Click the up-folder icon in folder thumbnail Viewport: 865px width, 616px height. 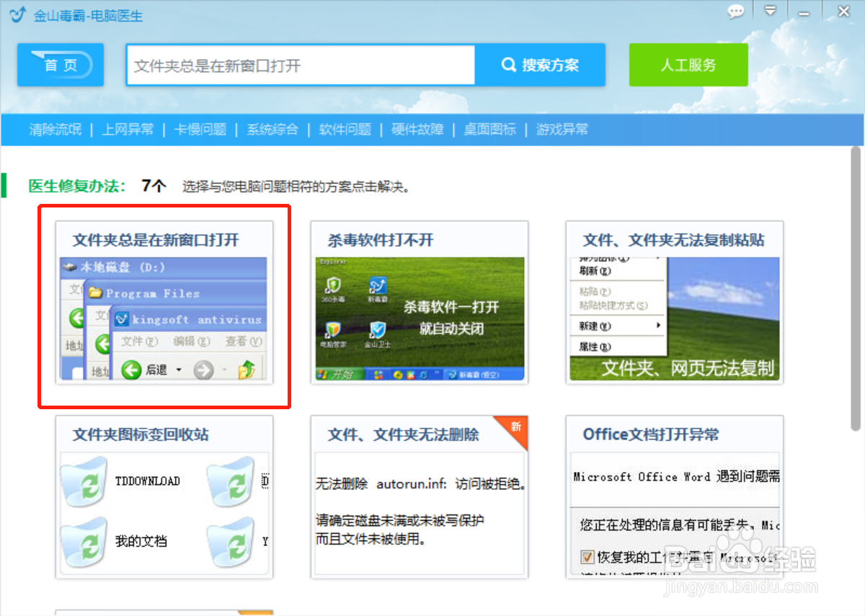[247, 370]
